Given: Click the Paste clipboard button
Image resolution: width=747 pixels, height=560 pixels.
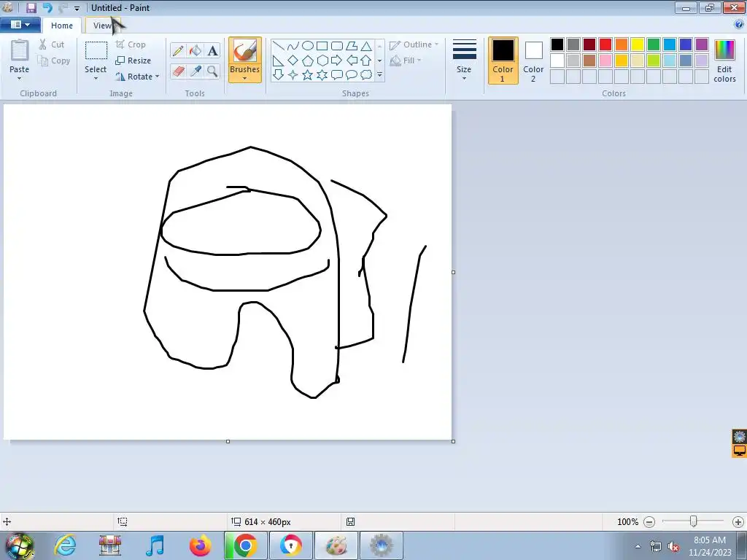Looking at the screenshot, I should point(20,56).
